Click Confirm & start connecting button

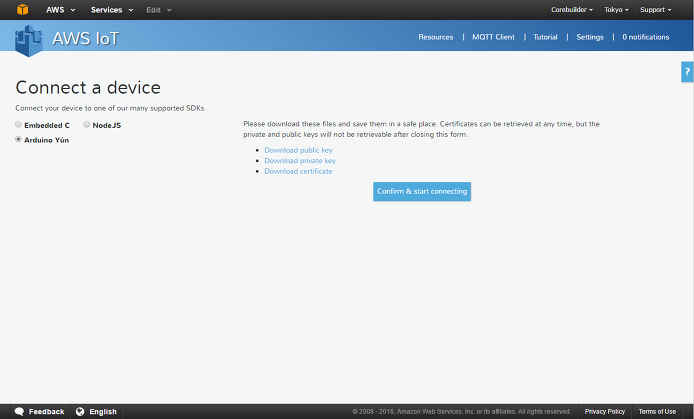pos(422,192)
